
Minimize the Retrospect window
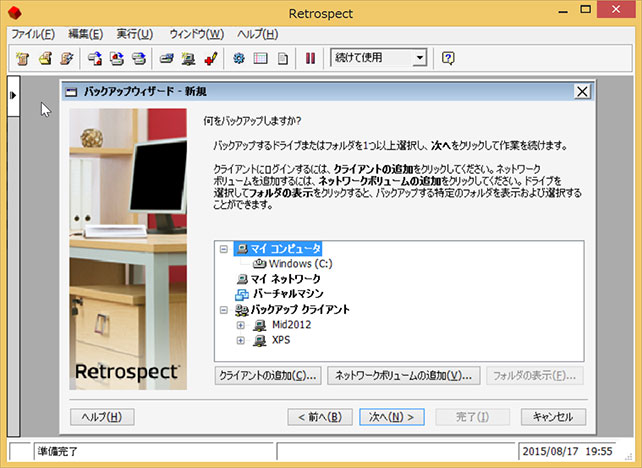click(x=563, y=11)
